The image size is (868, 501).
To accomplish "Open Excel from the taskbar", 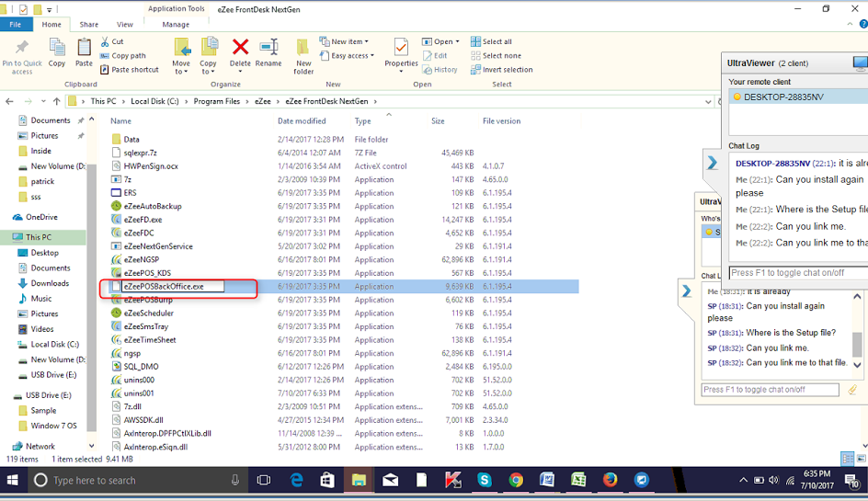I will (578, 480).
